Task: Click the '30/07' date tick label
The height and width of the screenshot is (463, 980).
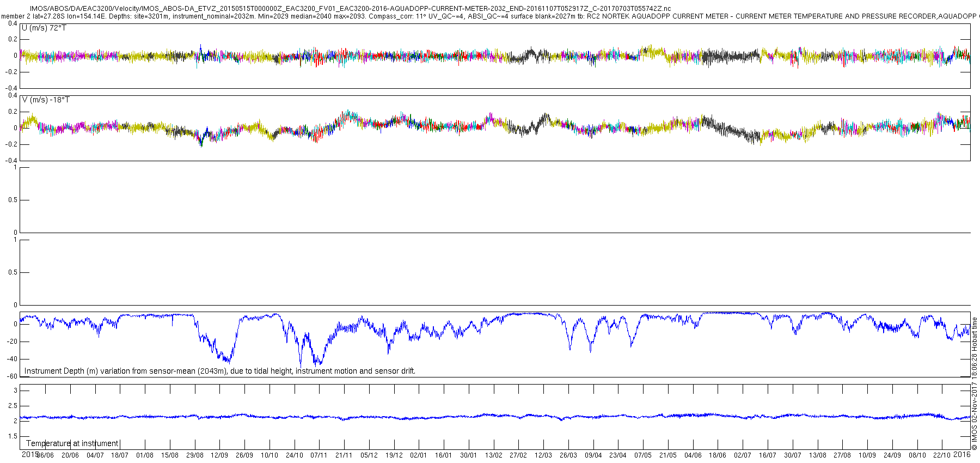Action: 793,455
